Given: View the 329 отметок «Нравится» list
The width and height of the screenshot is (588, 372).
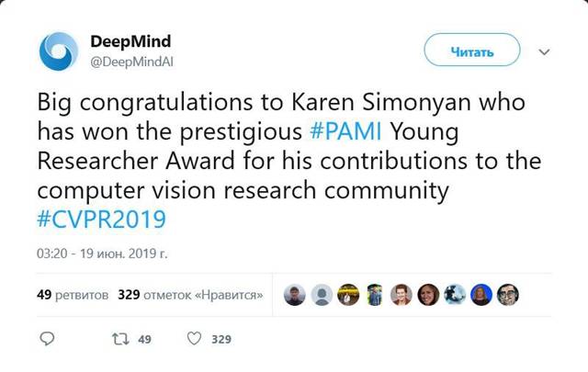Looking at the screenshot, I should pos(192,295).
